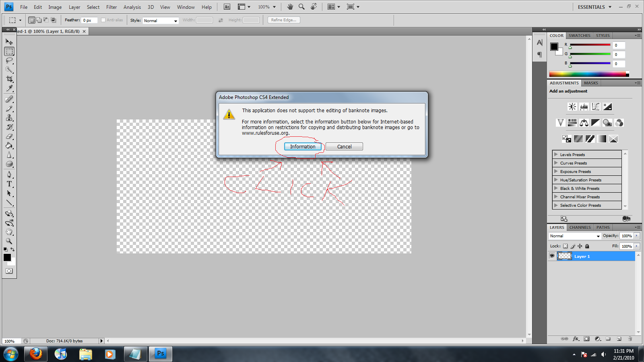Image resolution: width=644 pixels, height=362 pixels.
Task: Click the Information button in the dialog
Action: coord(303,147)
